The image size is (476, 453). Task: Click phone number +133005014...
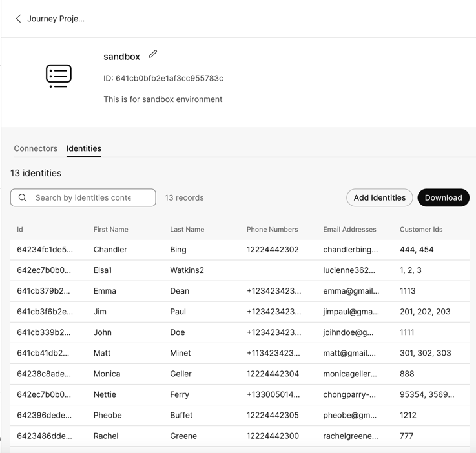point(273,394)
